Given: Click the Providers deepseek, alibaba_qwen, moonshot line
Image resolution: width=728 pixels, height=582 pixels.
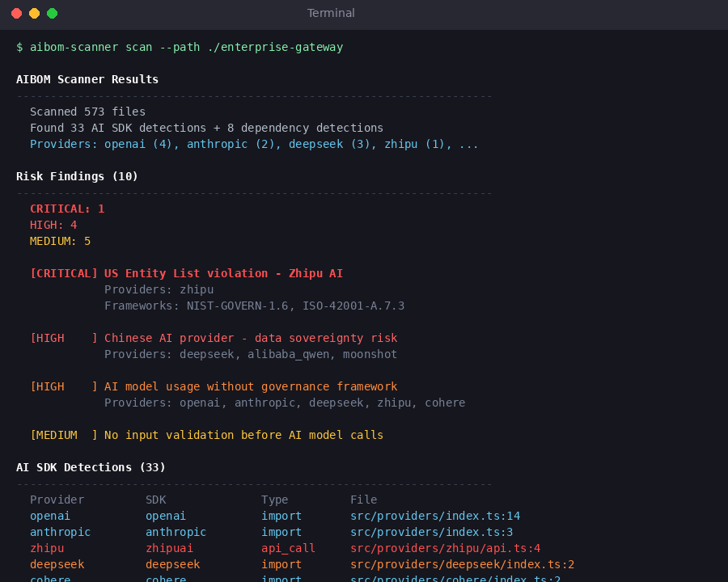Looking at the screenshot, I should [x=251, y=355].
